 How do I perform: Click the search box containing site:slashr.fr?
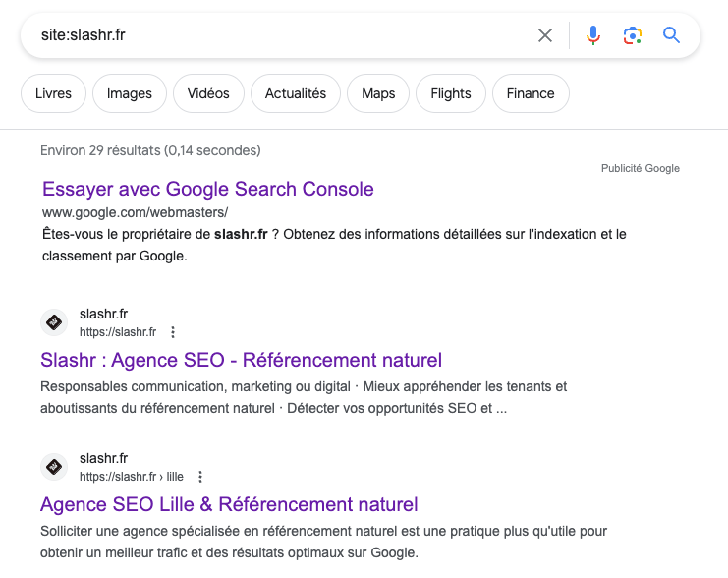pyautogui.click(x=275, y=36)
